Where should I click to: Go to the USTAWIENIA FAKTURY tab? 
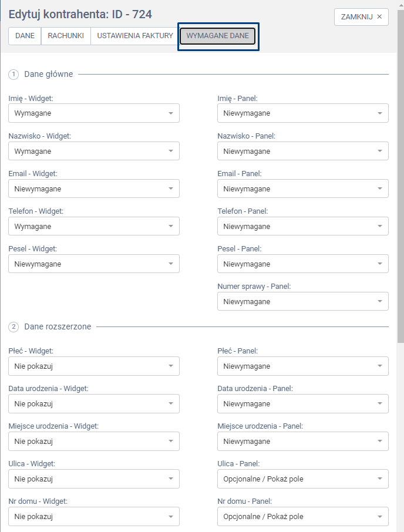pyautogui.click(x=135, y=36)
